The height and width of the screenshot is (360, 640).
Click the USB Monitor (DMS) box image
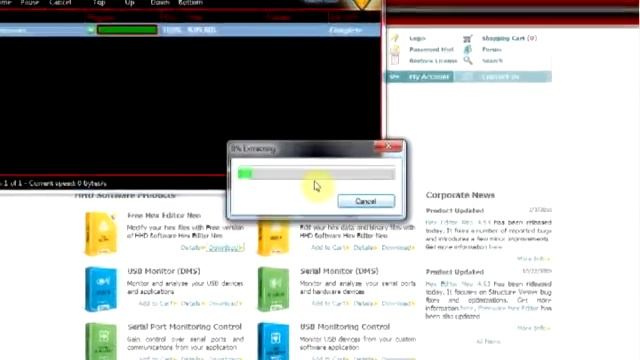[101, 289]
